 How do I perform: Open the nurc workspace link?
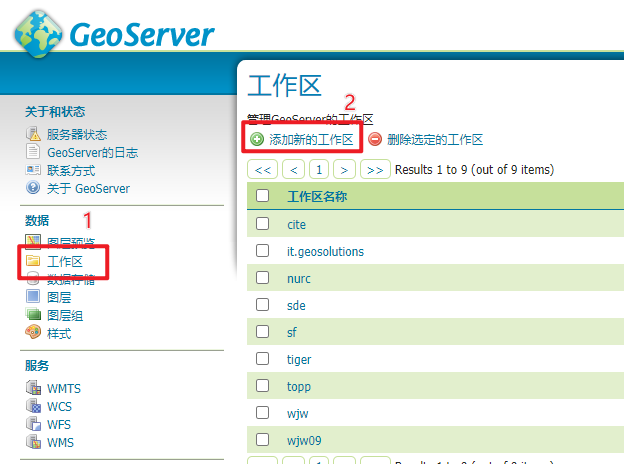point(299,279)
